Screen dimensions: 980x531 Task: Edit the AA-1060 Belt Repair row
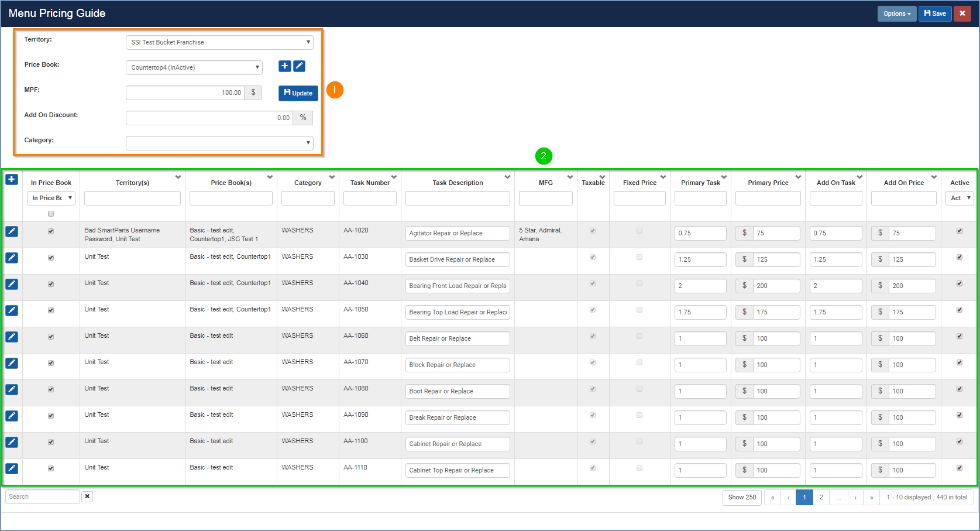point(12,337)
